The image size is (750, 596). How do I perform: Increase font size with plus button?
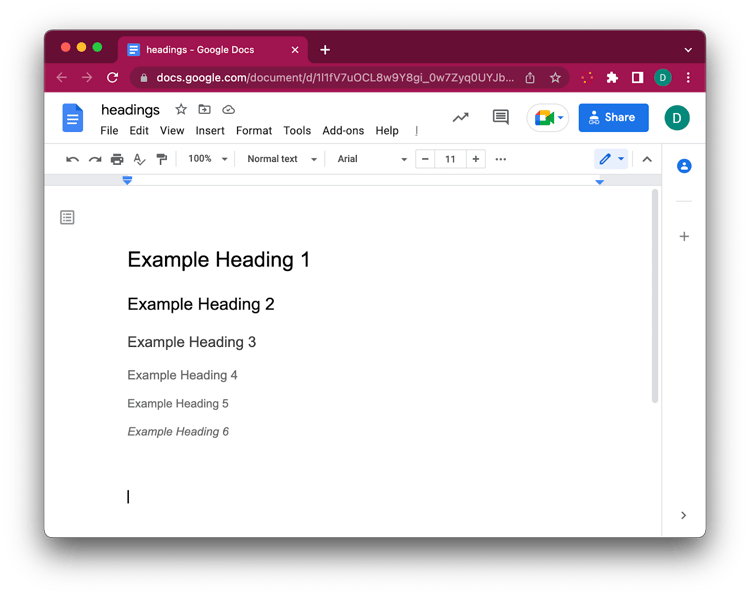(476, 159)
